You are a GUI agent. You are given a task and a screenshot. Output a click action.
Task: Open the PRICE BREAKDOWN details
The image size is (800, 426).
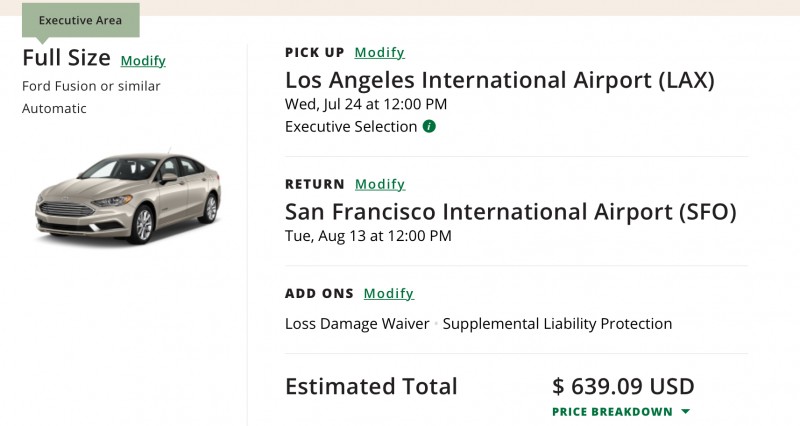pos(612,412)
